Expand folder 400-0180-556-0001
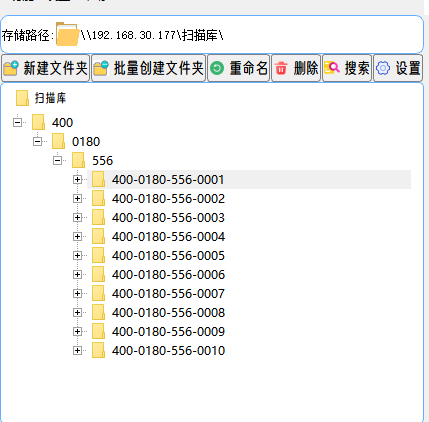Screen dimensions: 429x422 click(x=77, y=180)
